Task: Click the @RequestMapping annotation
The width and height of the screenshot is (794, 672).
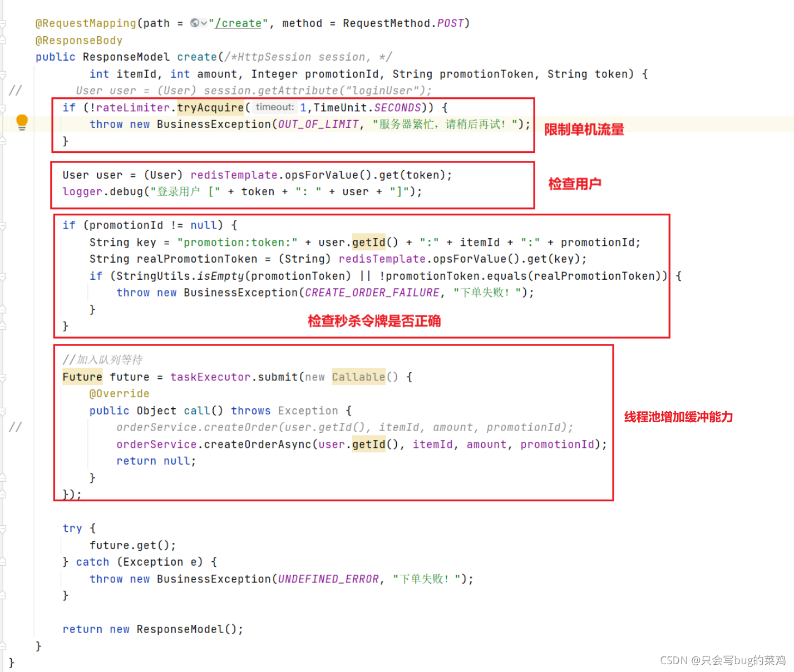Action: pos(86,23)
